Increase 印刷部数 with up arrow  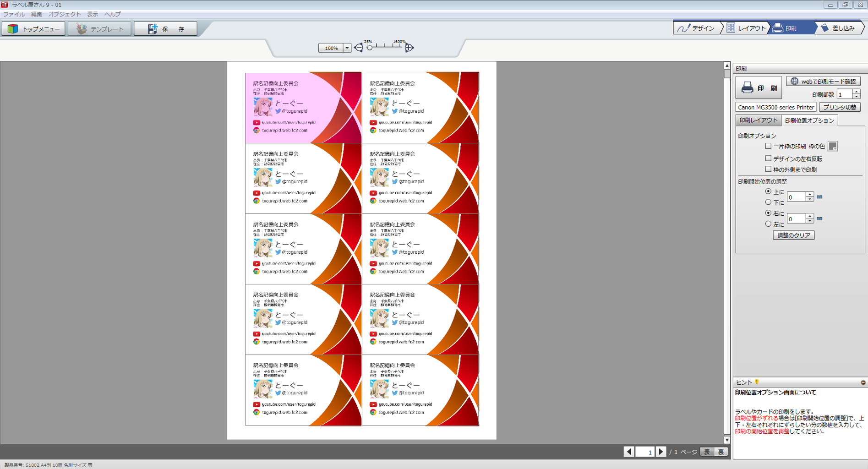tap(856, 92)
